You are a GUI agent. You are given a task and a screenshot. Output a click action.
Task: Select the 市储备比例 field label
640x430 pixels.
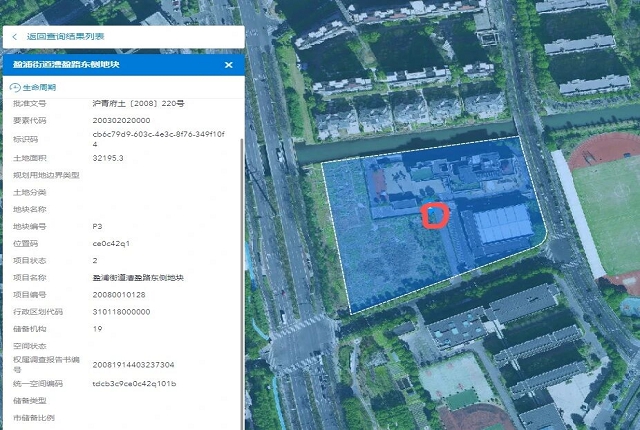pyautogui.click(x=33, y=418)
